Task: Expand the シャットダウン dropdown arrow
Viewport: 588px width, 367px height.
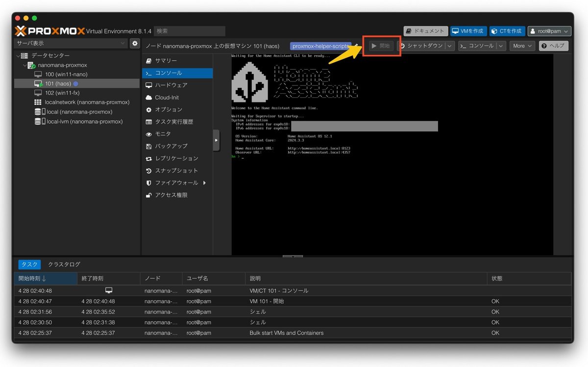Action: click(x=450, y=46)
